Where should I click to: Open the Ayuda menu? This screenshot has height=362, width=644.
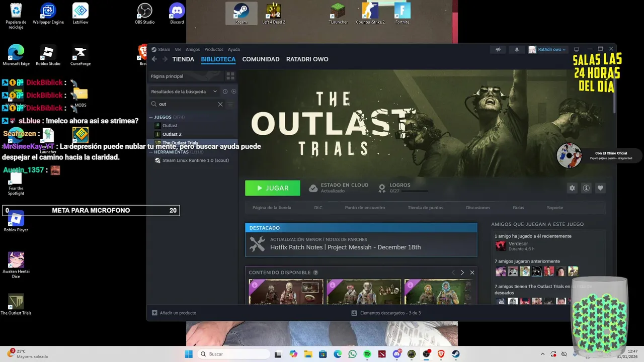coord(233,49)
